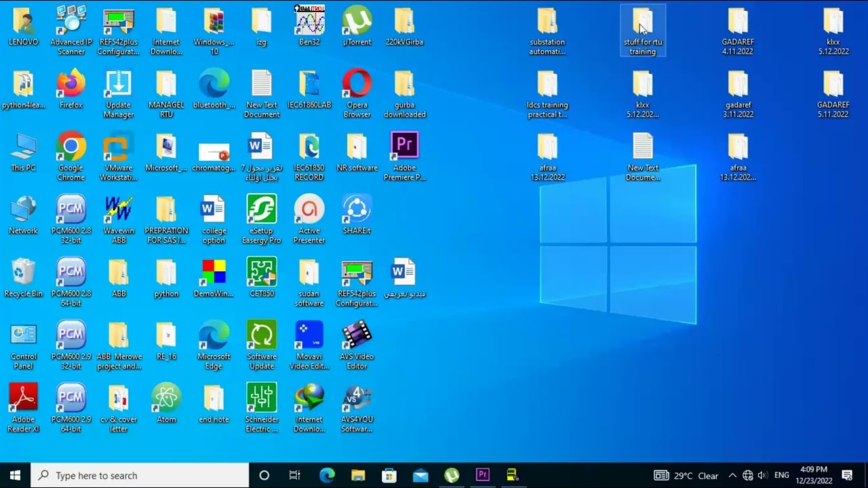Open the Advanced IP Scanner desktop icon
868x488 pixels.
tap(71, 30)
